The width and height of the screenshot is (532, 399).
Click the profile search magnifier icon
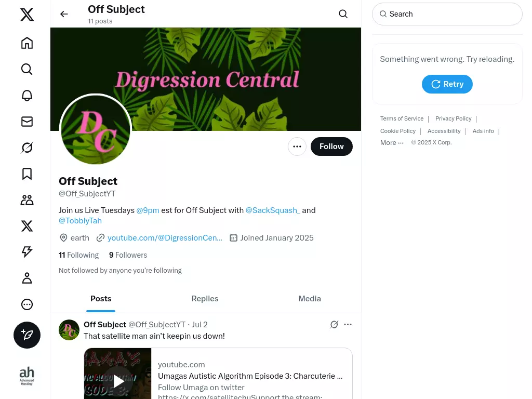(x=343, y=14)
